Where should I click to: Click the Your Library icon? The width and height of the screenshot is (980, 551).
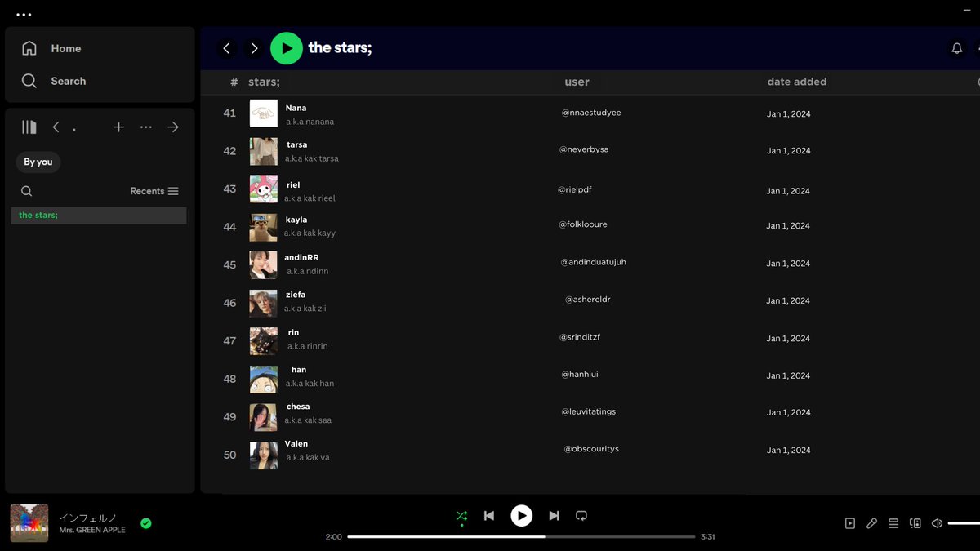(x=29, y=127)
